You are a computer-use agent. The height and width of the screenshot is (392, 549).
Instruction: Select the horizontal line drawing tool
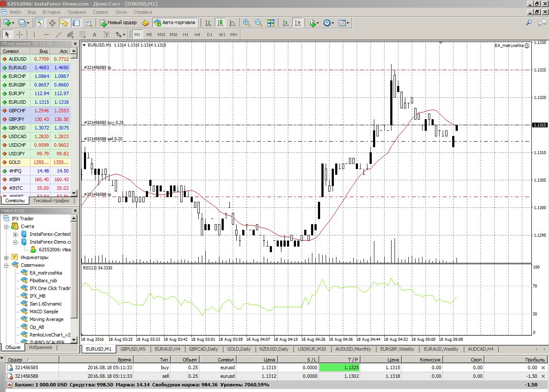click(x=46, y=34)
